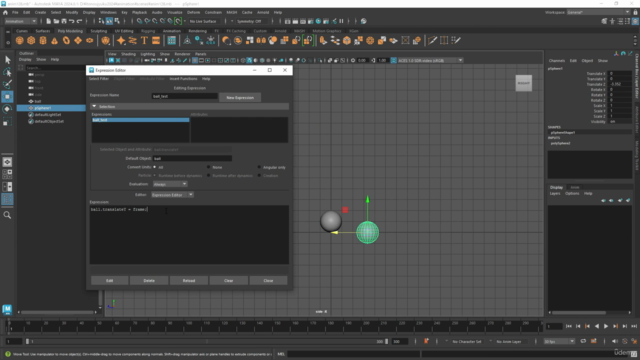Switch to the Sculpting shelf tab
Screen dimensions: 640x360
click(x=99, y=31)
